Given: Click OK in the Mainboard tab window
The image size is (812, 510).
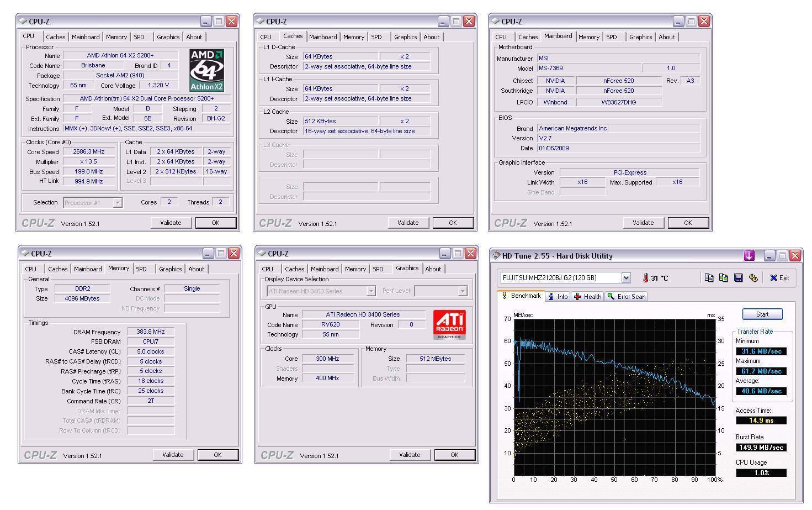Looking at the screenshot, I should [x=688, y=223].
